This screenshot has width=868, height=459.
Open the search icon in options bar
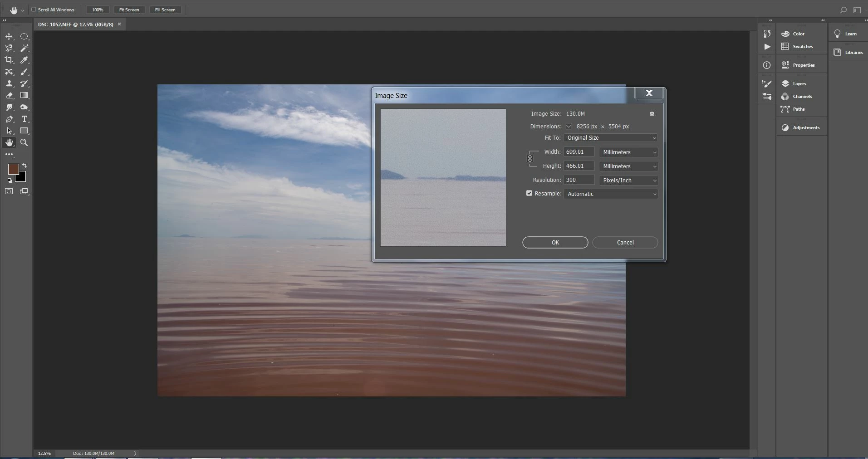(843, 10)
